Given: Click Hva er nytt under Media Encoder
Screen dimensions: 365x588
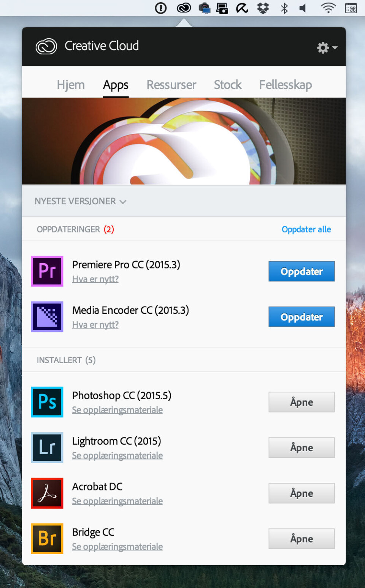Looking at the screenshot, I should tap(95, 325).
